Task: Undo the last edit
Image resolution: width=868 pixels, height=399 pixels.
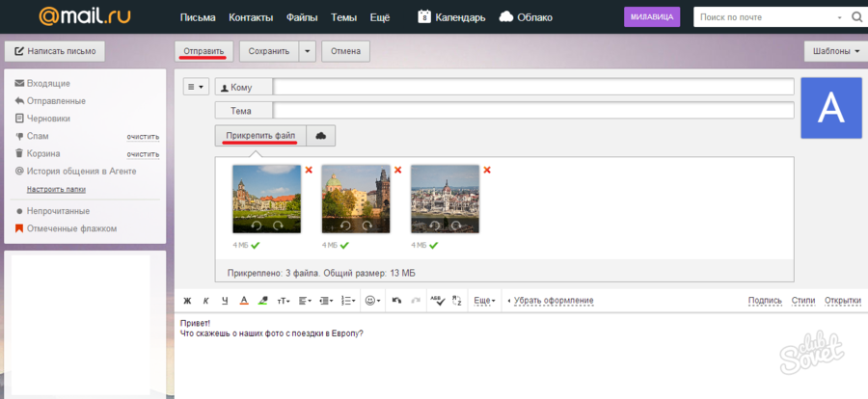Action: 396,301
